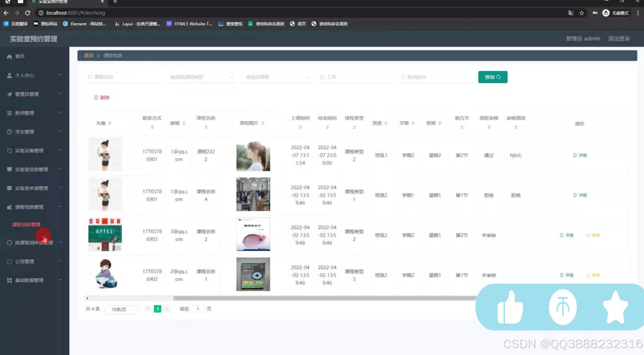644x355 pixels.
Task: Click the thumbs-up like icon
Action: pyautogui.click(x=510, y=308)
